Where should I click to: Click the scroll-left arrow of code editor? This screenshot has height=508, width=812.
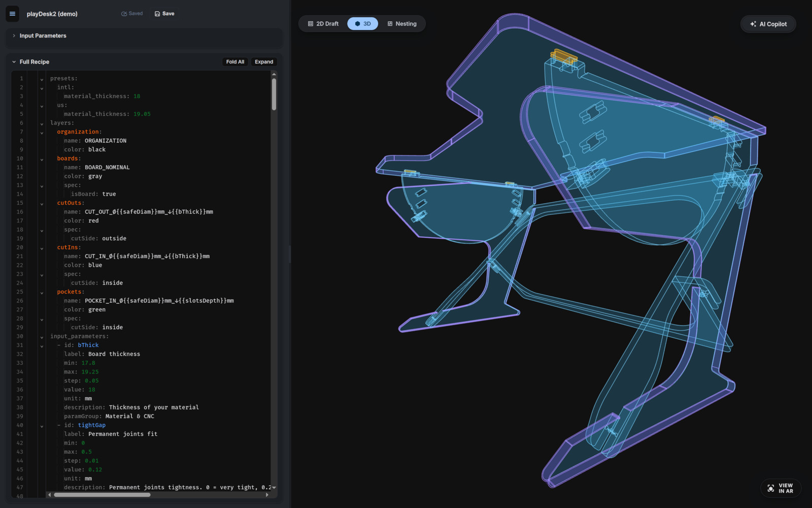coord(49,495)
